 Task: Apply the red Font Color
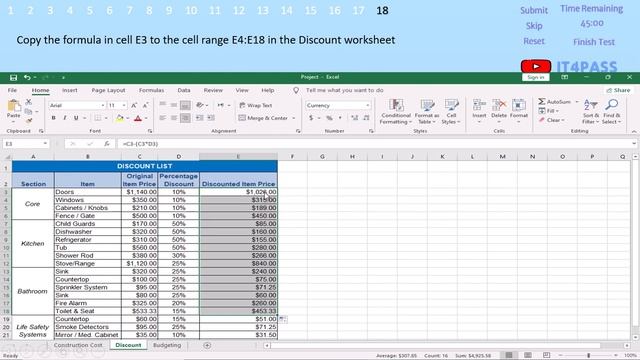click(138, 118)
